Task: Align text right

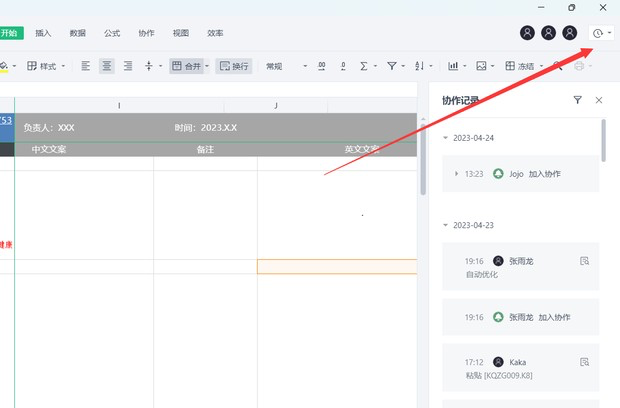Action: (x=128, y=66)
